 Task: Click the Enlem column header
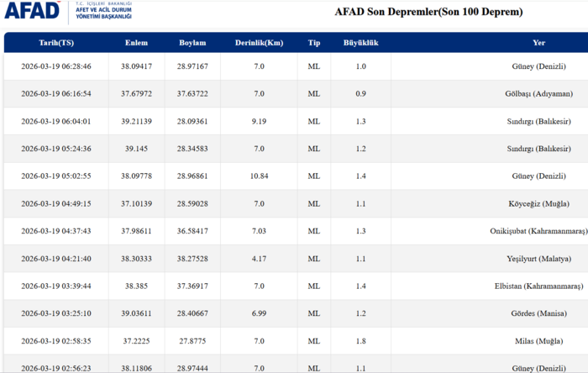136,43
